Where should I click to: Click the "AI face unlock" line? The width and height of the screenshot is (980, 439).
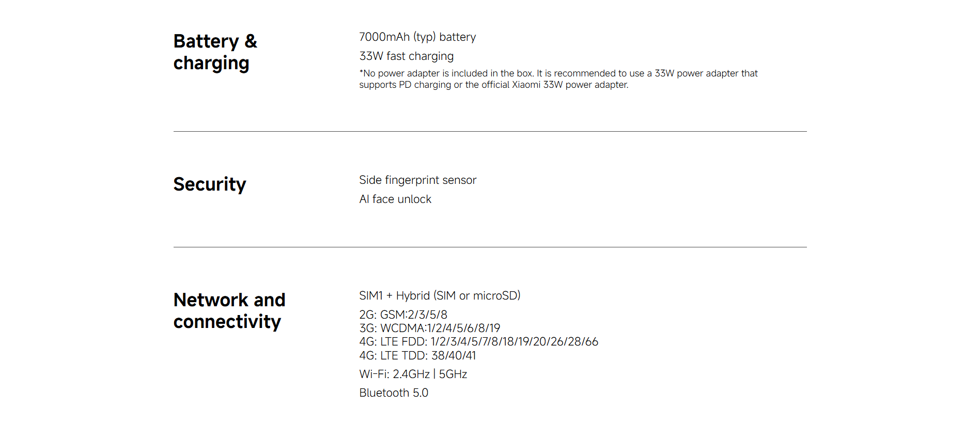point(395,199)
